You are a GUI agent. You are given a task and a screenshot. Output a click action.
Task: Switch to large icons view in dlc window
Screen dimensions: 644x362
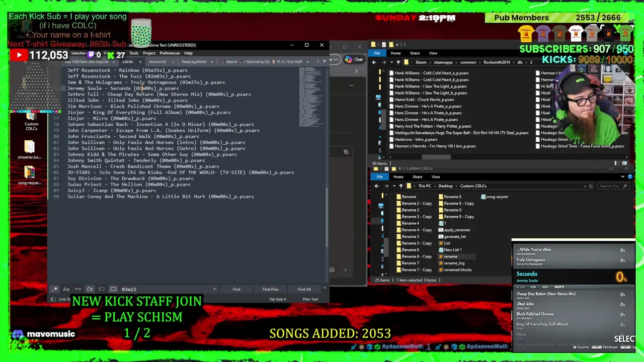[624, 163]
